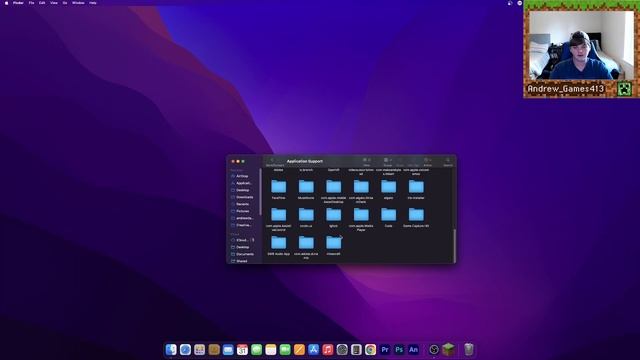Open the Group dropdown in toolbar
Image resolution: width=640 pixels, height=360 pixels.
click(x=387, y=160)
